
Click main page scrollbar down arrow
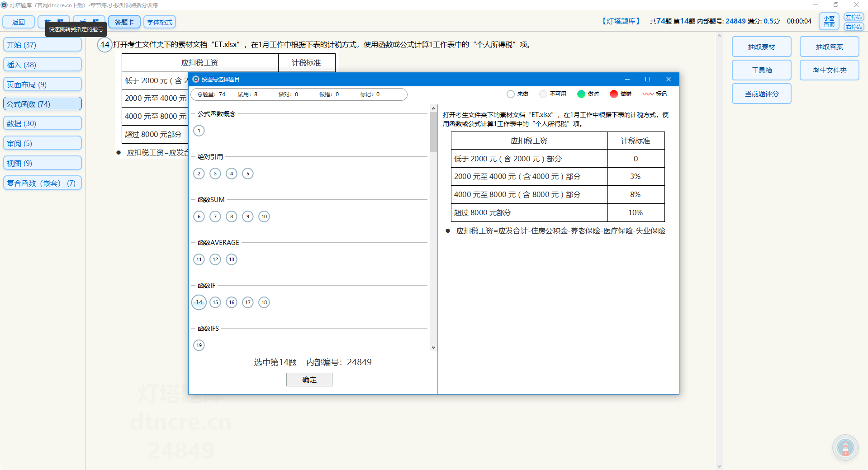(x=719, y=466)
